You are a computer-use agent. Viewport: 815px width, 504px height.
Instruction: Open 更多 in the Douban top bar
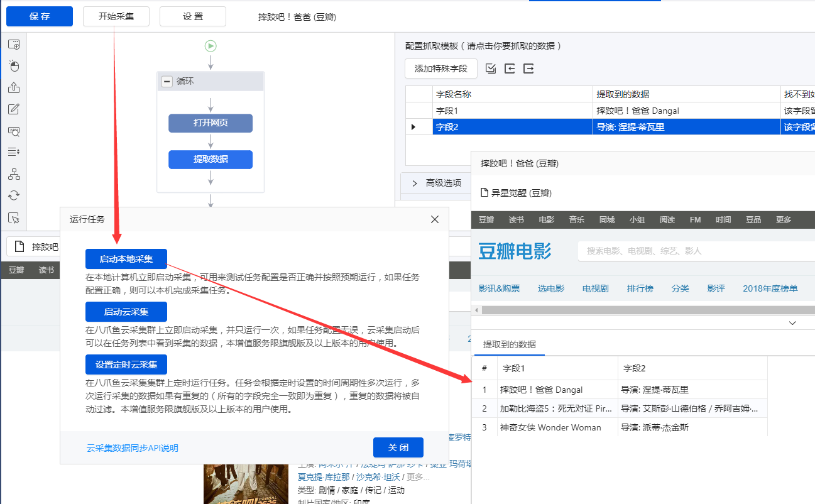click(x=784, y=220)
